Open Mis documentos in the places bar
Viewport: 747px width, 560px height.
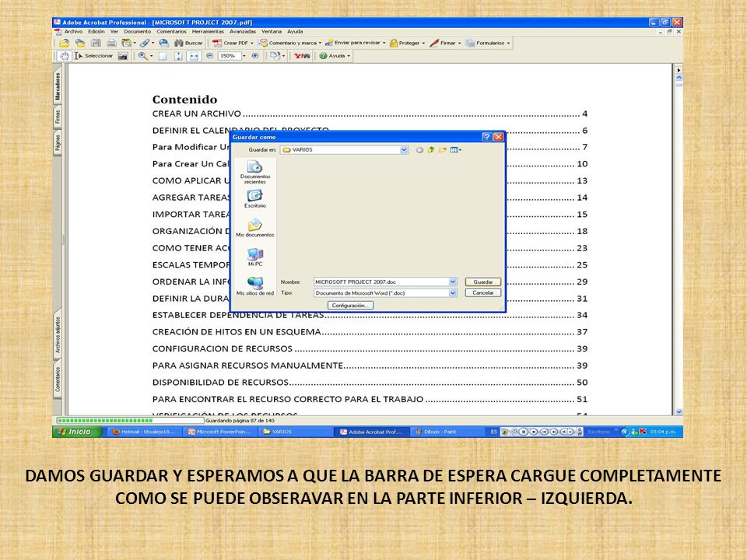coord(255,228)
